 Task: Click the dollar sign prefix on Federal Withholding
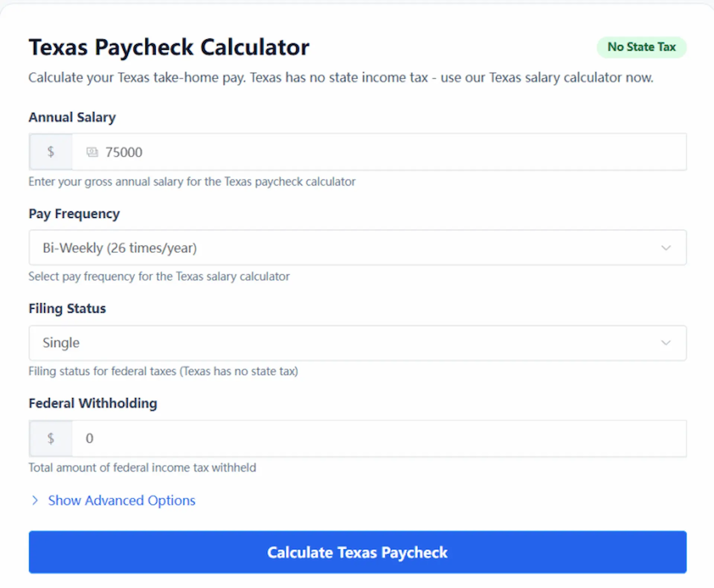tap(51, 438)
